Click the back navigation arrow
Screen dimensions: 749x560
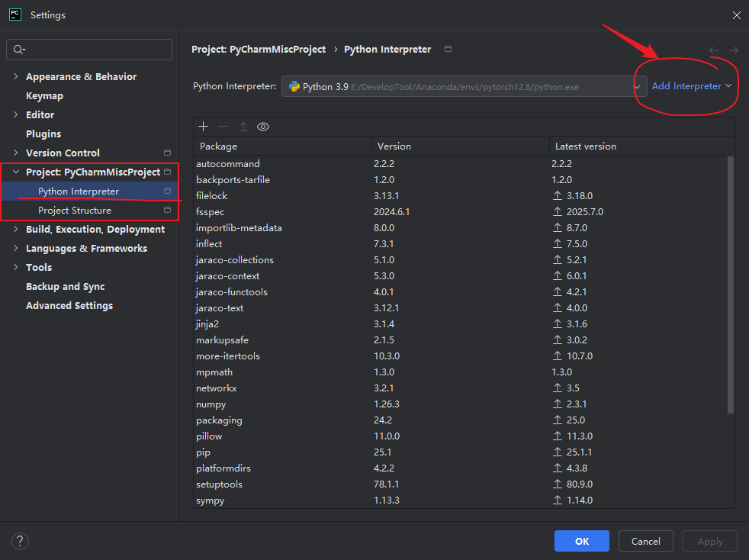tap(714, 50)
